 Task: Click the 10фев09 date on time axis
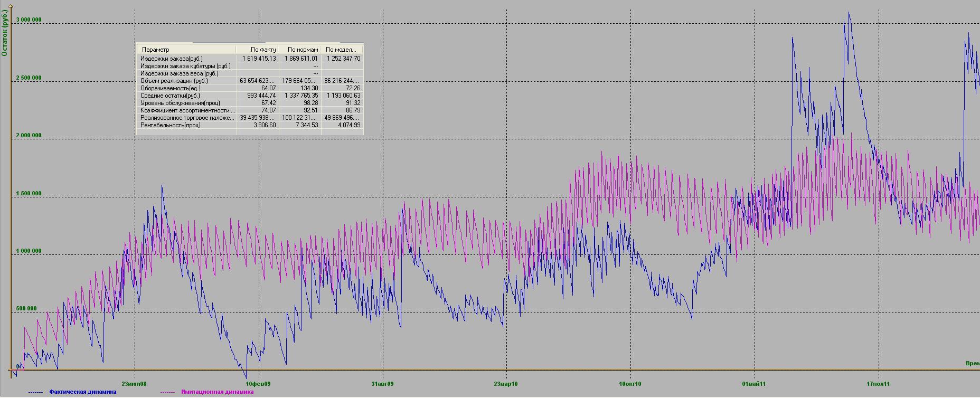(258, 384)
